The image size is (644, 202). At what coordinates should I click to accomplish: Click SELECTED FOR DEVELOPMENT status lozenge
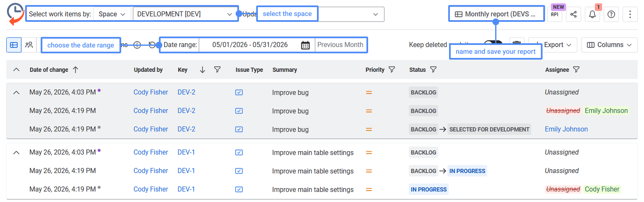489,129
